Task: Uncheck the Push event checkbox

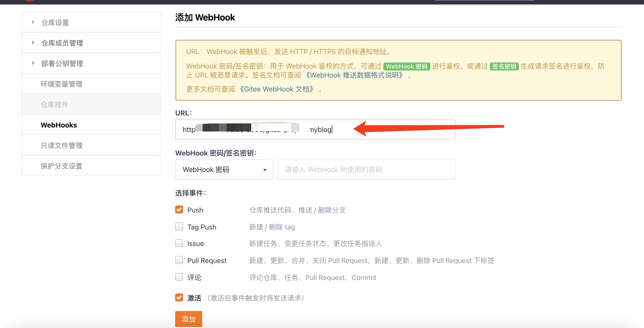Action: [x=179, y=209]
